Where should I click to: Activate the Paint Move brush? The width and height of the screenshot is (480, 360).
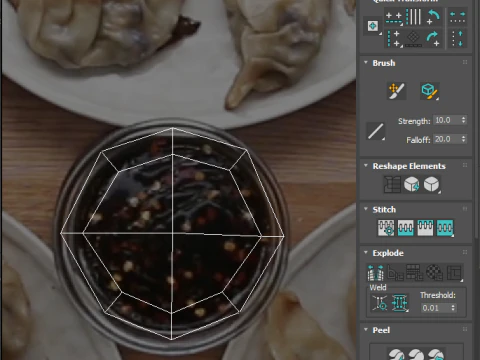(396, 91)
